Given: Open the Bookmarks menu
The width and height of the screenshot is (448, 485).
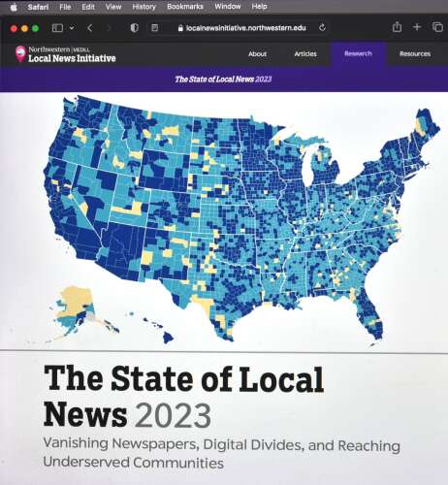Looking at the screenshot, I should pyautogui.click(x=185, y=7).
